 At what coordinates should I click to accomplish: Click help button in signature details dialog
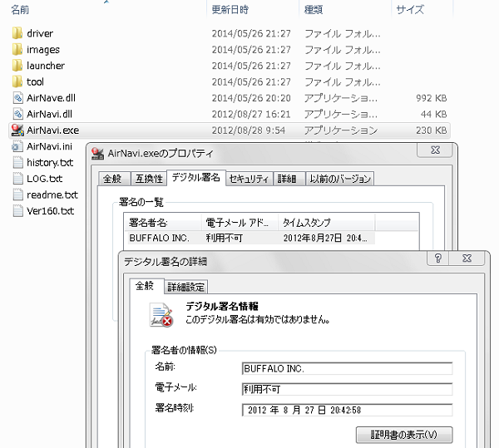438,258
